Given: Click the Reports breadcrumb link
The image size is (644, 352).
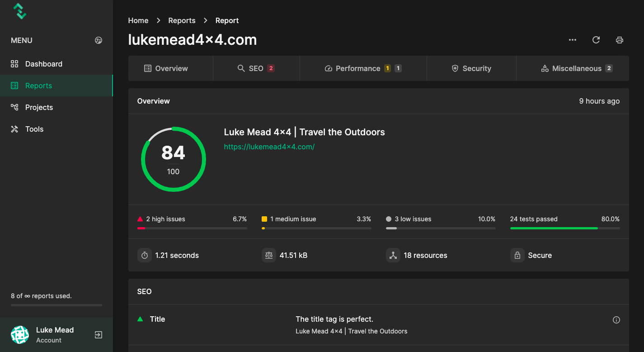Looking at the screenshot, I should point(182,20).
